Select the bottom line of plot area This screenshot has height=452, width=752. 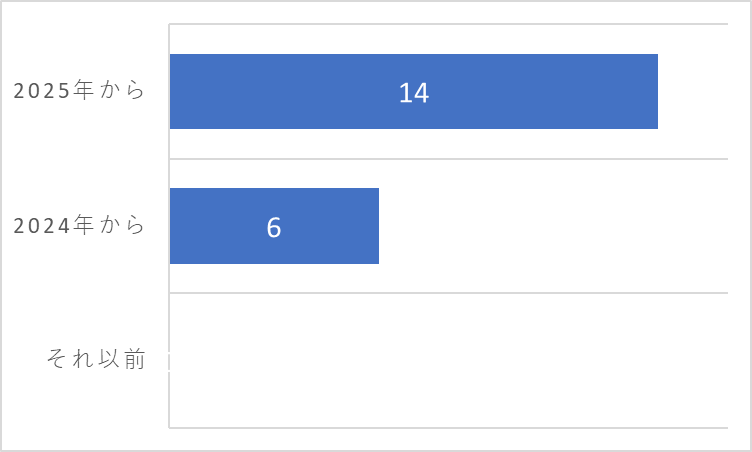click(448, 428)
